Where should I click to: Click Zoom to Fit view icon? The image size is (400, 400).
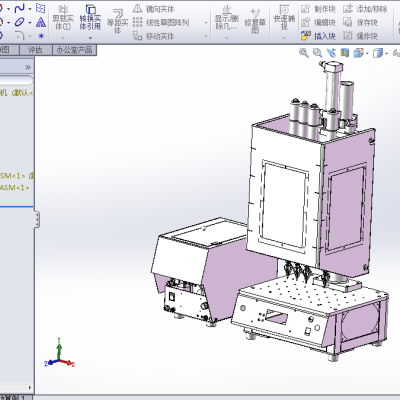tap(304, 53)
